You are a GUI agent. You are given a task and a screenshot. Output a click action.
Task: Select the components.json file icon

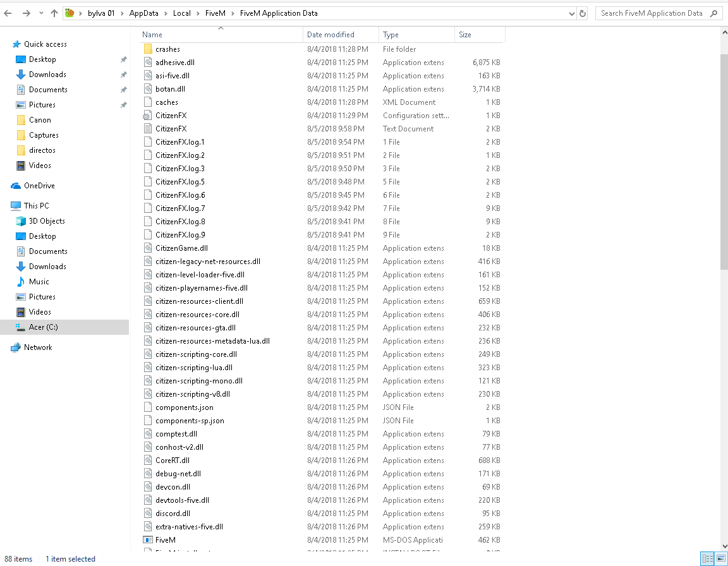pyautogui.click(x=148, y=407)
